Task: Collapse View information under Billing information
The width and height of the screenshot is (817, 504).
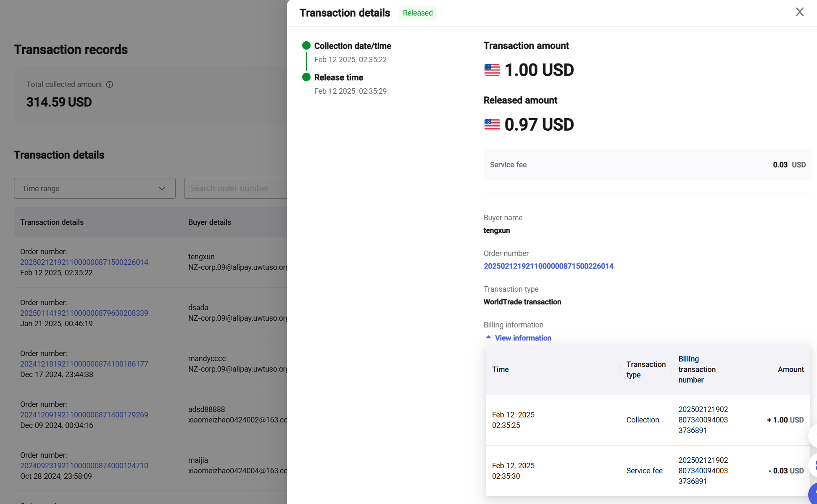Action: pyautogui.click(x=522, y=338)
